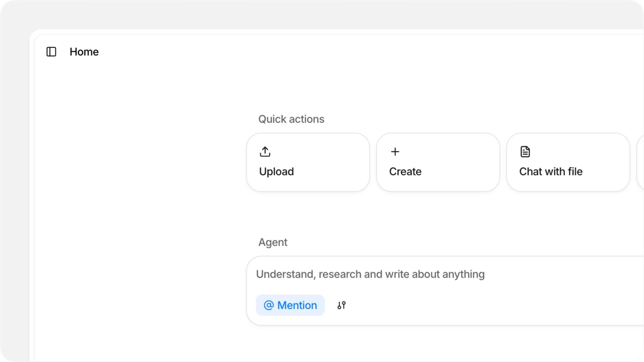This screenshot has width=644, height=362.
Task: Click the Quick actions heading
Action: 291,119
